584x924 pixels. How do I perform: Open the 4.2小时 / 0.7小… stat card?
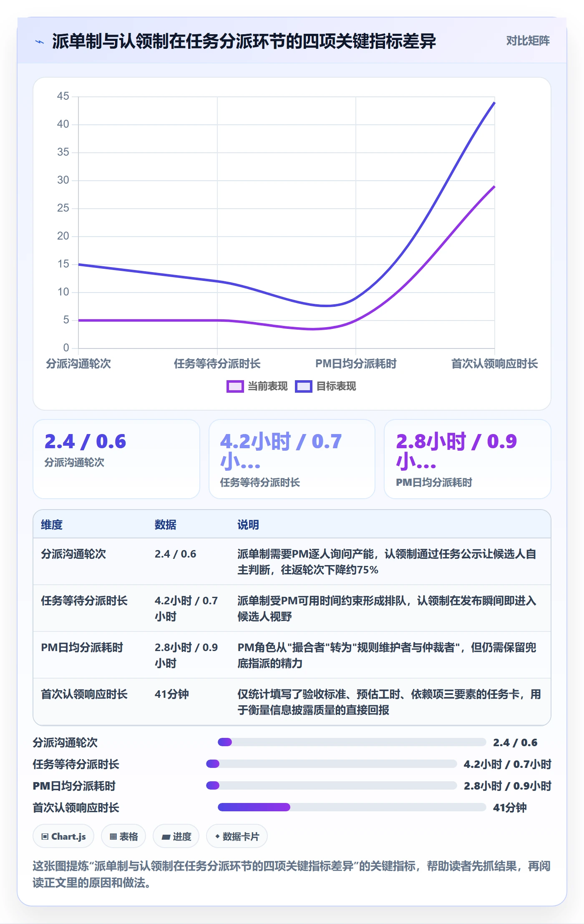tap(292, 459)
